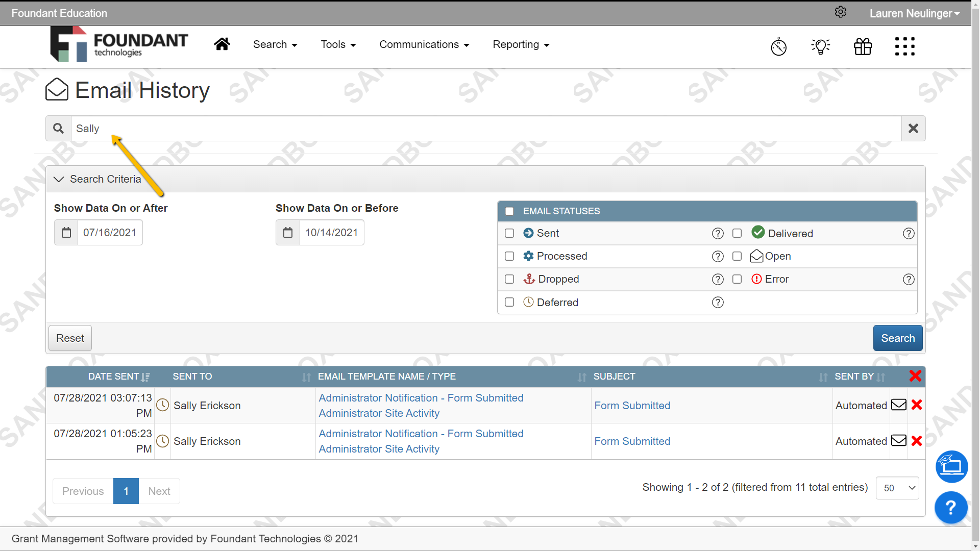Collapse the Search Criteria section
The width and height of the screenshot is (980, 551).
[58, 179]
